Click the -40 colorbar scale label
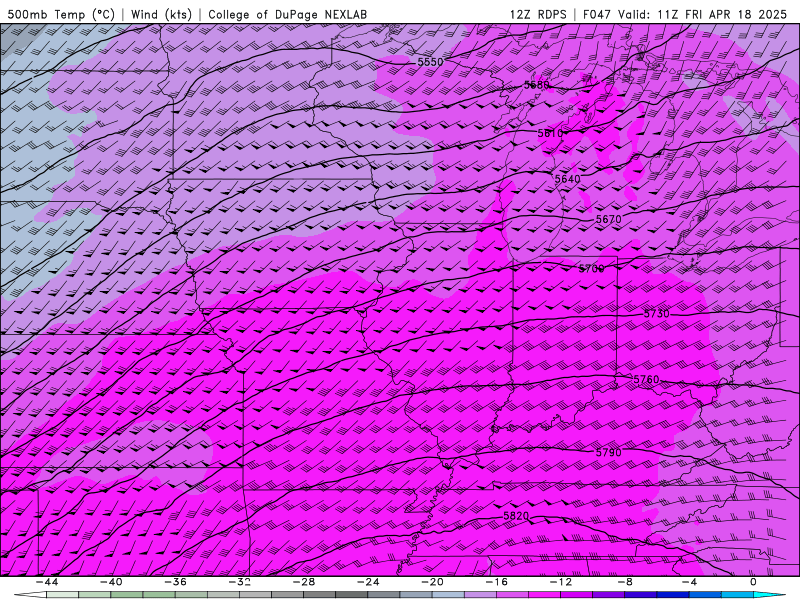Viewport: 800px width, 600px height. click(x=111, y=582)
